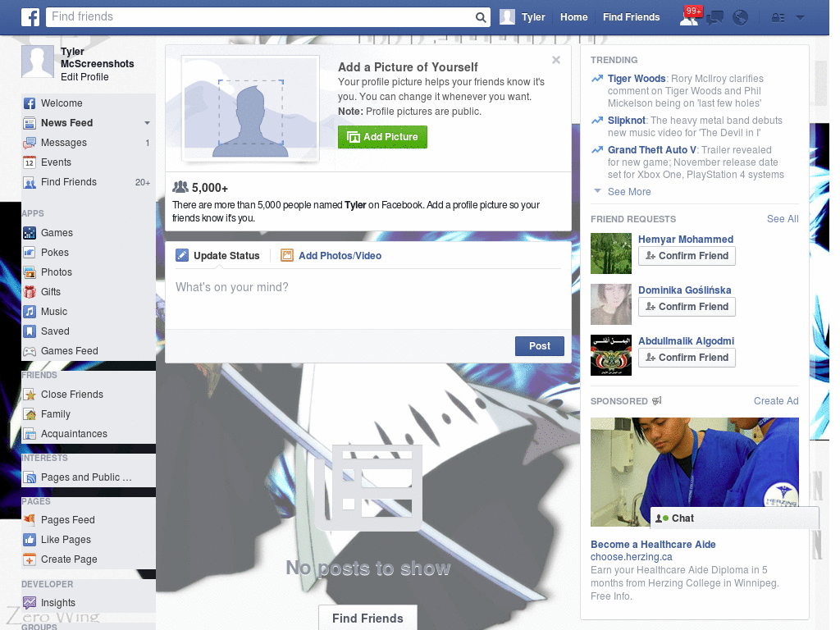Open privacy shortcuts lock icon
This screenshot has width=840, height=630.
778,18
